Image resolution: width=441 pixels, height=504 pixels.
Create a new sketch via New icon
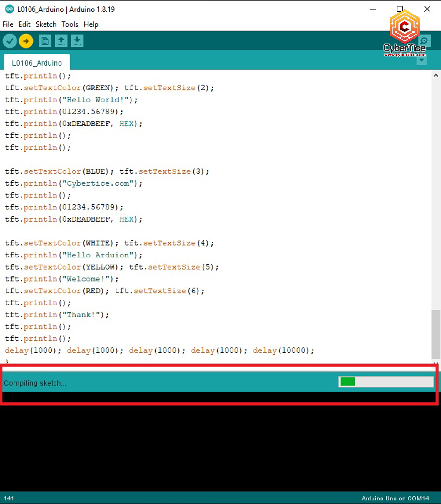45,41
